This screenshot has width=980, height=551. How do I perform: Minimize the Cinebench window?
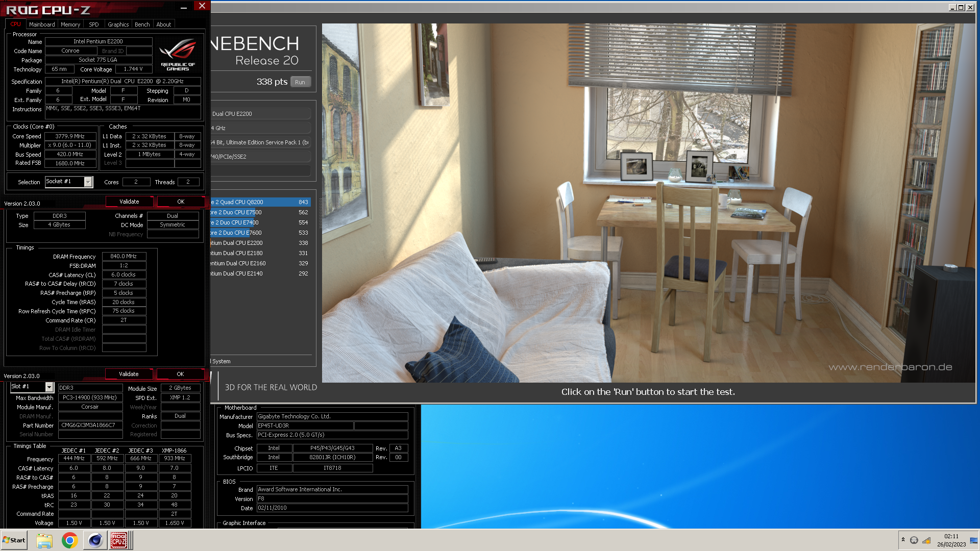click(x=952, y=8)
